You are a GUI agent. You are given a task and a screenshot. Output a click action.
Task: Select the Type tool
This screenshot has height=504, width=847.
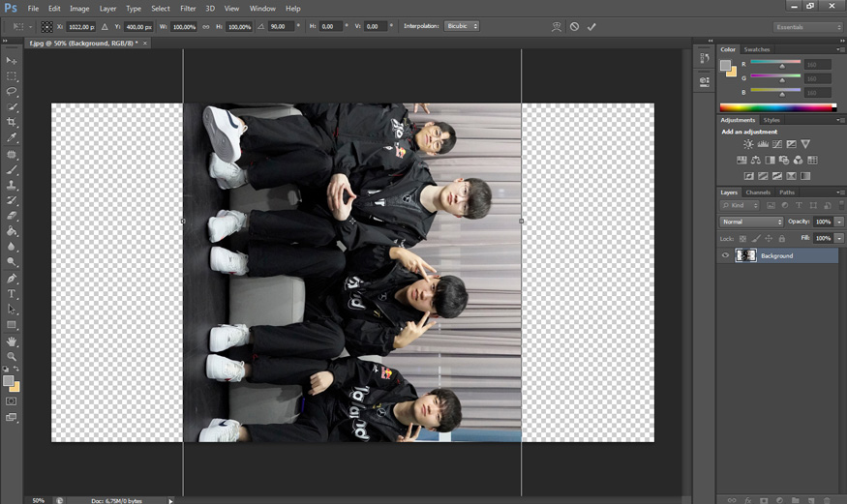pos(12,293)
